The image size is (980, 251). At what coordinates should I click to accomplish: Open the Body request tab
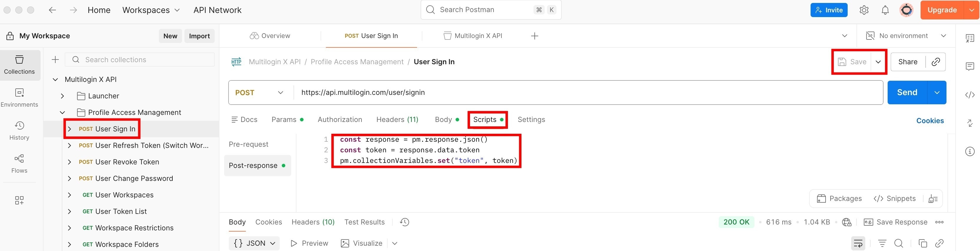tap(447, 120)
